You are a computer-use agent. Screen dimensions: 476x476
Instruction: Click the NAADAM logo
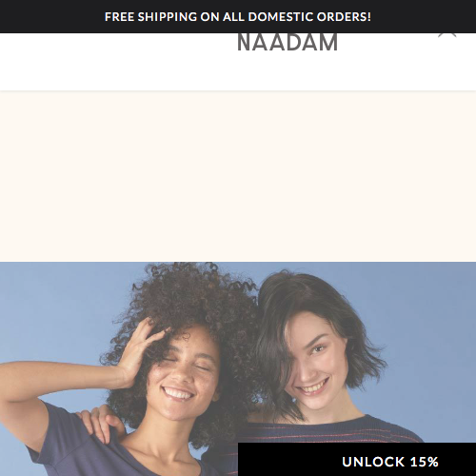point(288,43)
